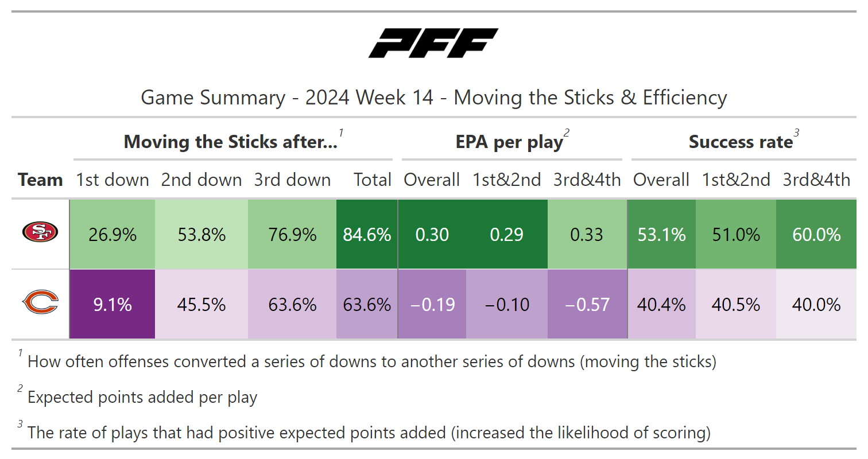Click the Moving the Sticks after... group header
Viewport: 868px width, 459px height.
[231, 142]
